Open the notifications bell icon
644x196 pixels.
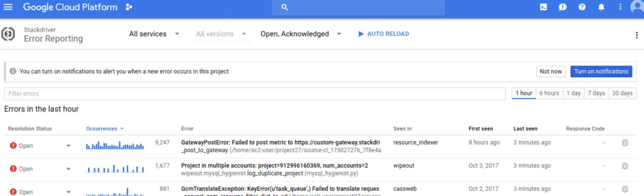click(601, 7)
